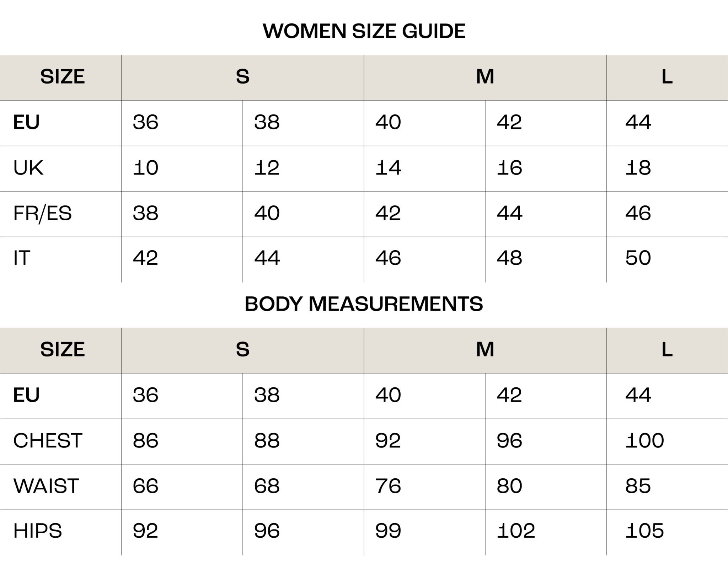Select the UK row label
The image size is (728, 575).
28,168
